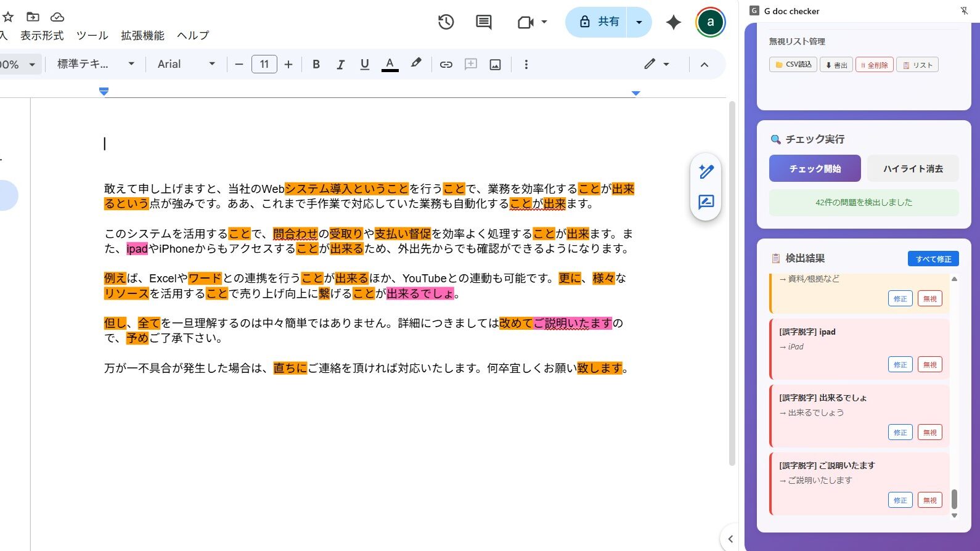This screenshot has width=980, height=551.
Task: Open the 拡張機能 menu
Action: pos(142,36)
